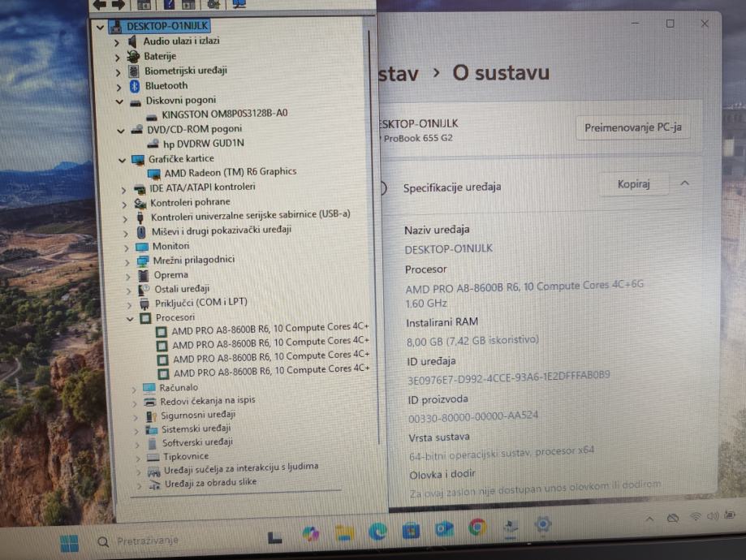This screenshot has height=560, width=746.
Task: Open Microsoft Store from the taskbar
Action: 411,530
